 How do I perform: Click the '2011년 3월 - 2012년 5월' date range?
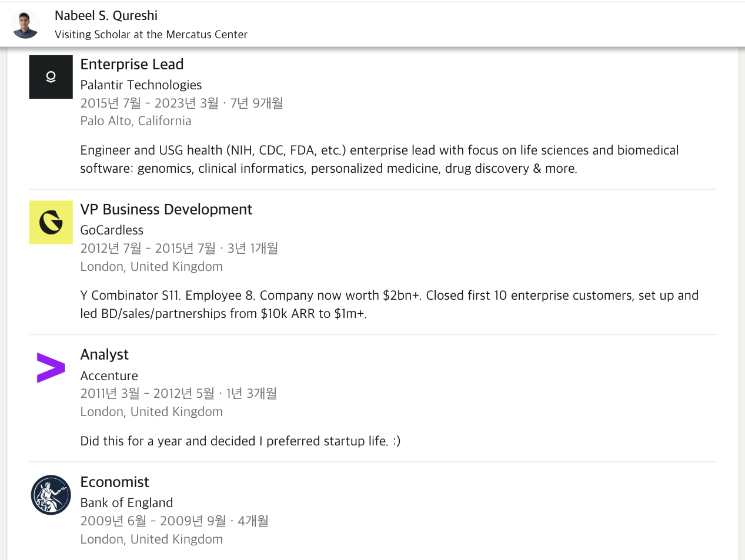(148, 394)
